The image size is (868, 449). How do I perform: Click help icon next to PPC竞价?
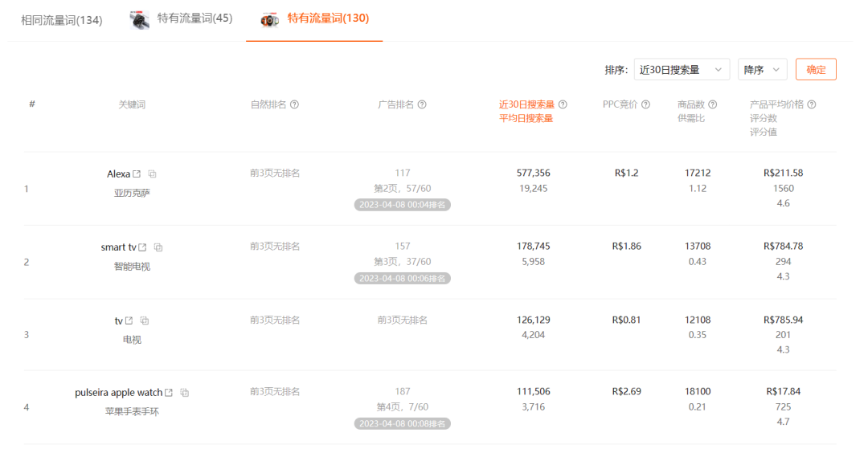pos(645,104)
